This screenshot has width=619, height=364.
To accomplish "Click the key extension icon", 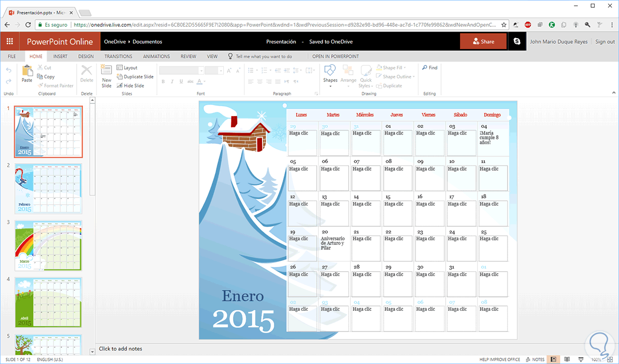I will (588, 24).
